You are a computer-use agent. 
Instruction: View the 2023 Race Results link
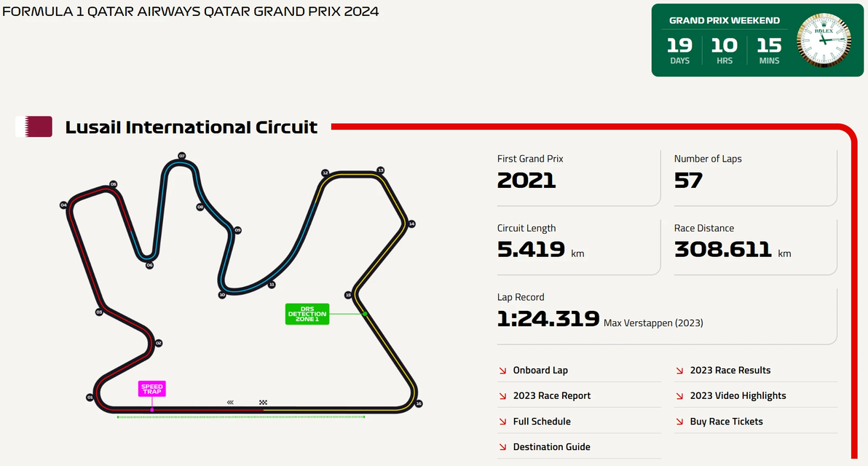pyautogui.click(x=730, y=371)
